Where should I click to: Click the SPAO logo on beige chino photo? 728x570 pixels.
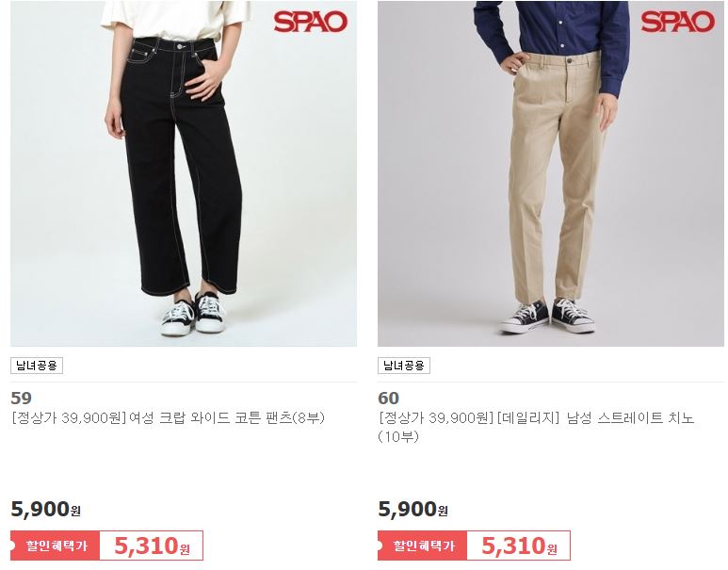677,22
